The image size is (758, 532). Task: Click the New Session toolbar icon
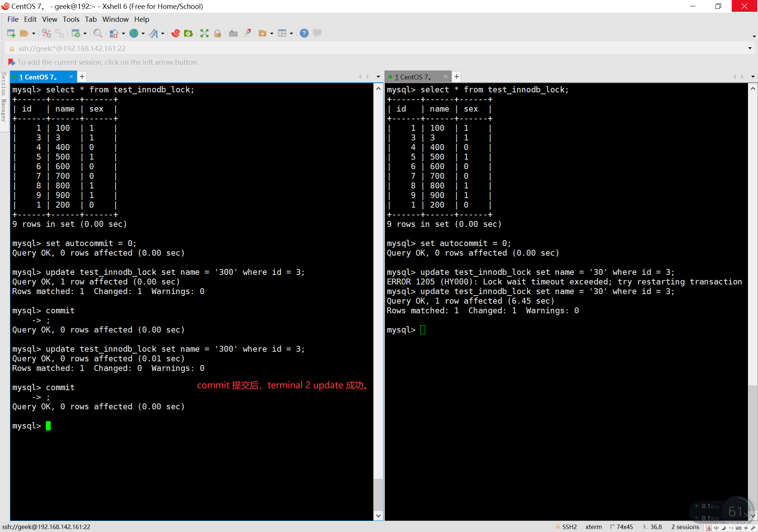11,33
